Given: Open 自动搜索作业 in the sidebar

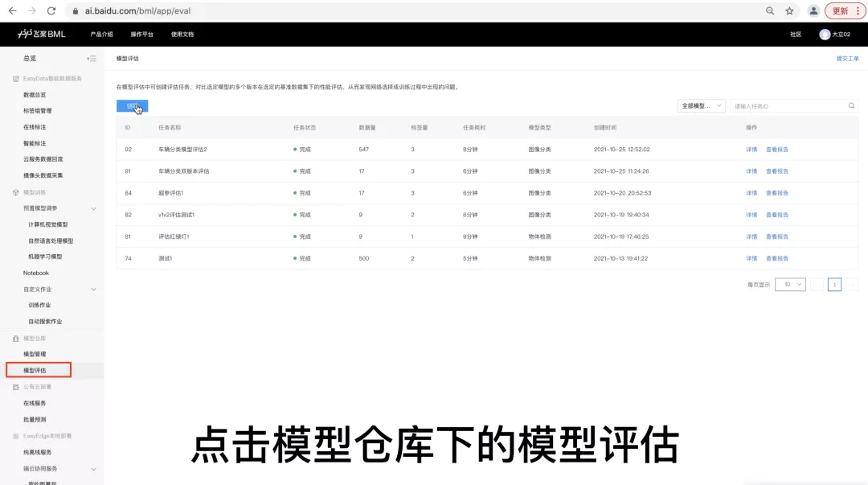Looking at the screenshot, I should coord(45,322).
